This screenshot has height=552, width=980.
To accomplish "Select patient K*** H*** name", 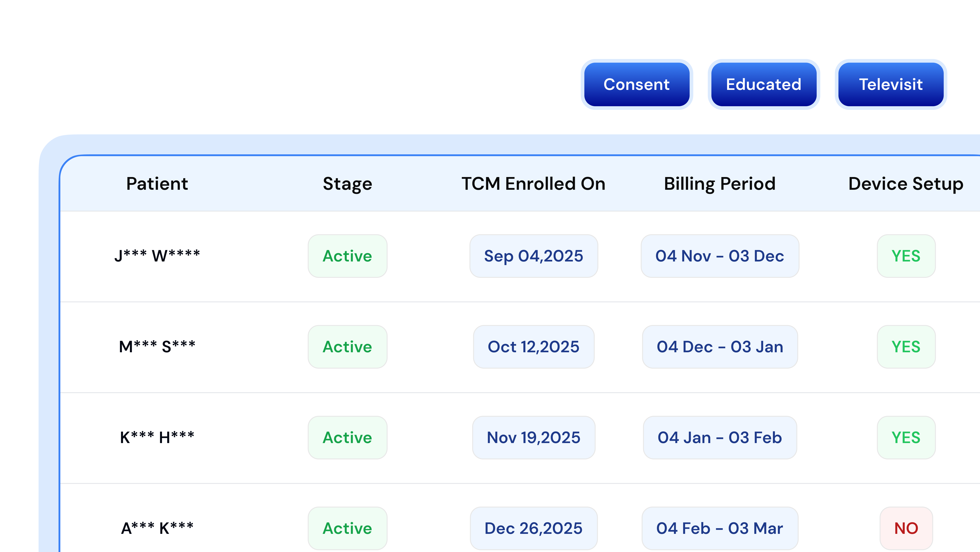I will (x=157, y=437).
